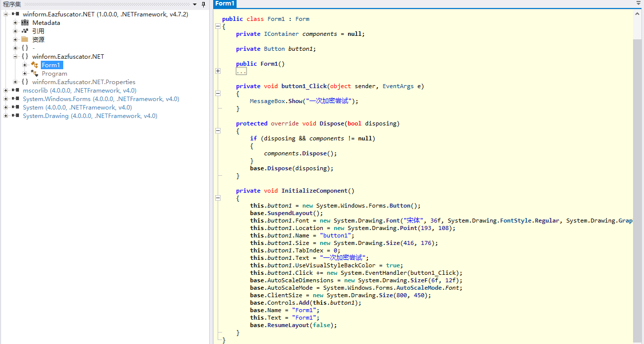Open the document tab list dropdown

[x=639, y=3]
